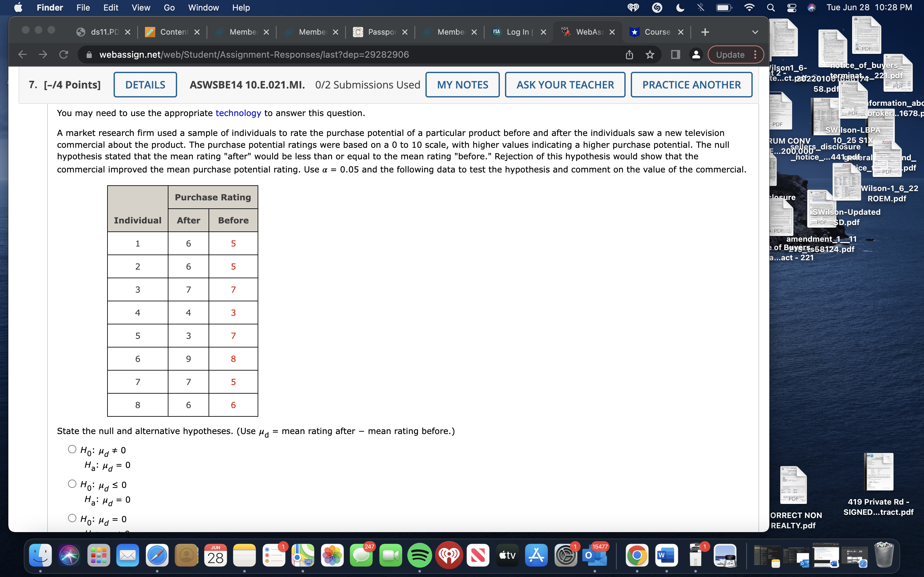Open the battery status menu
Screen dimensions: 924x577
[723, 7]
